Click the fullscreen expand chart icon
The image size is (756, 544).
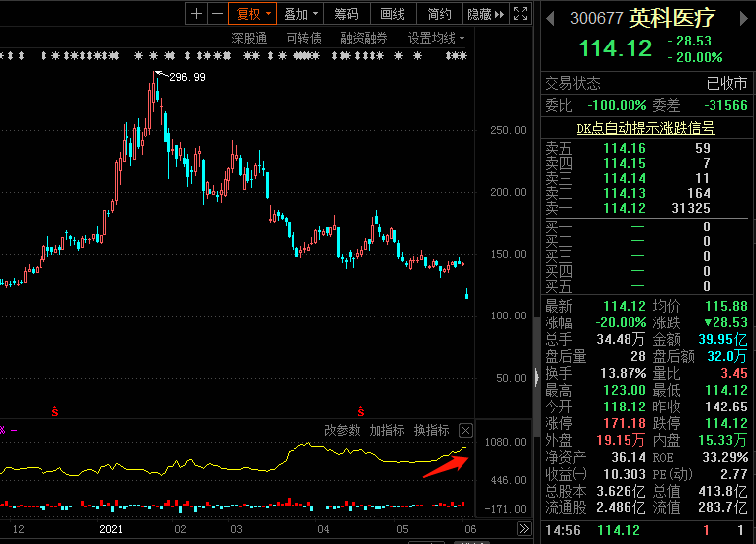pos(522,14)
